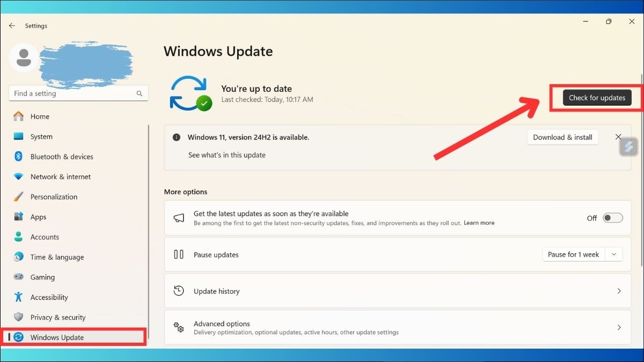Viewport: 644px width, 362px height.
Task: Click the Windows Update sidebar sync icon
Action: click(19, 337)
